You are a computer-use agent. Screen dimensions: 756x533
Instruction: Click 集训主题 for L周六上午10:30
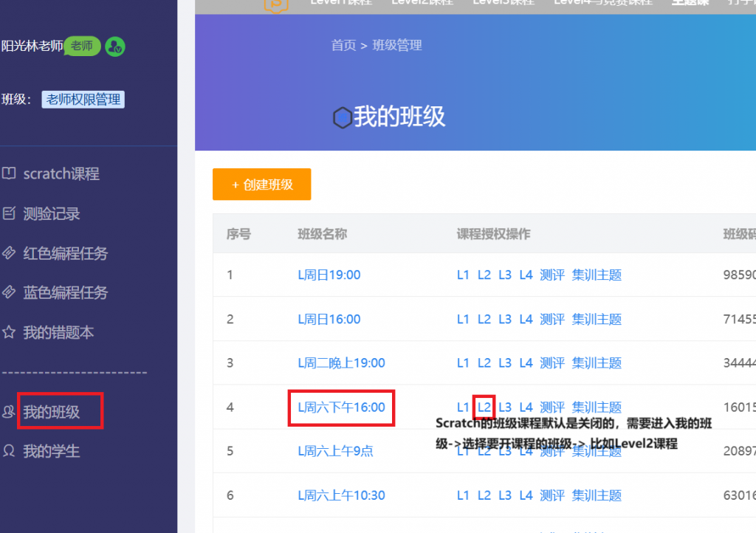coord(597,495)
